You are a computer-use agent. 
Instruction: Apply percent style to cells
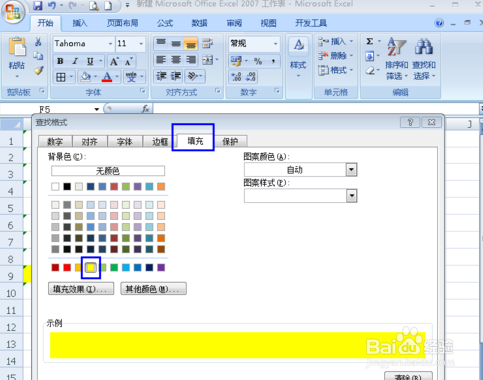tap(258, 61)
